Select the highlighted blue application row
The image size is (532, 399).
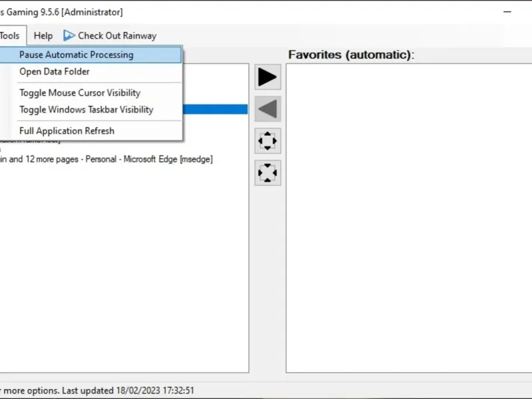215,109
